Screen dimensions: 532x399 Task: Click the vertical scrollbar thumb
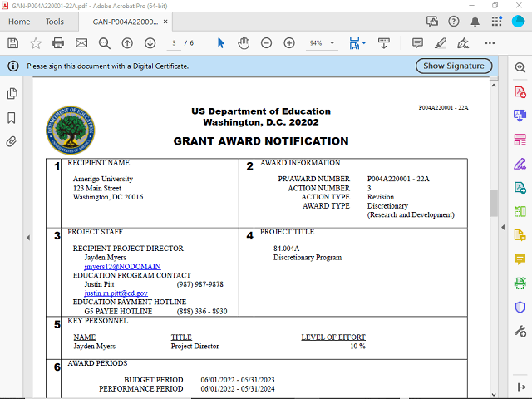point(493,202)
